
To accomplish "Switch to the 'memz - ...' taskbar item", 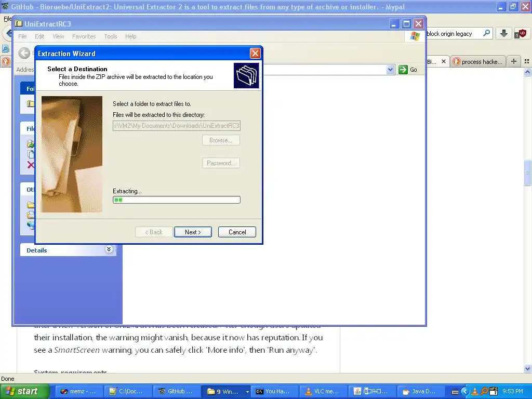I will pyautogui.click(x=78, y=392).
